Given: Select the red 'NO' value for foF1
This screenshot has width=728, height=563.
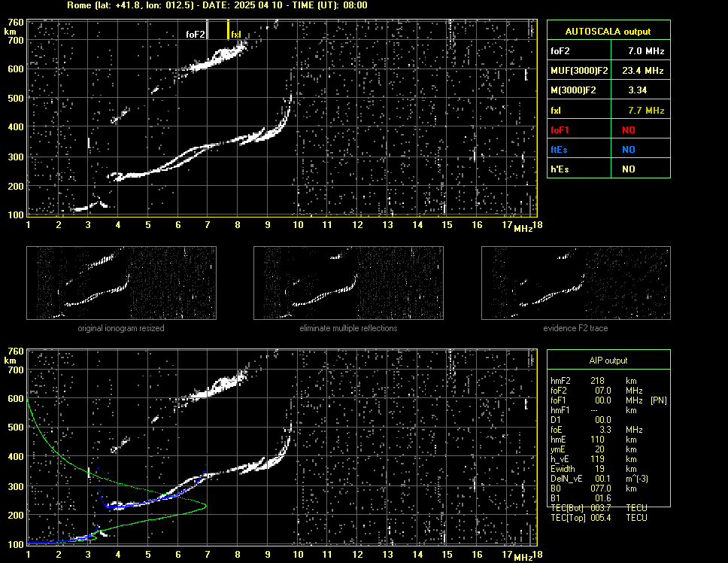Looking at the screenshot, I should tap(629, 130).
